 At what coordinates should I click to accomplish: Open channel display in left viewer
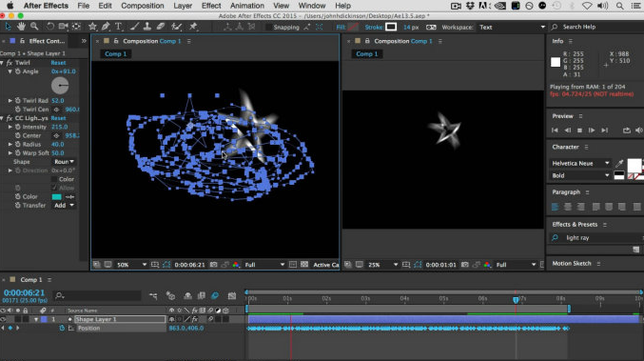tap(236, 265)
